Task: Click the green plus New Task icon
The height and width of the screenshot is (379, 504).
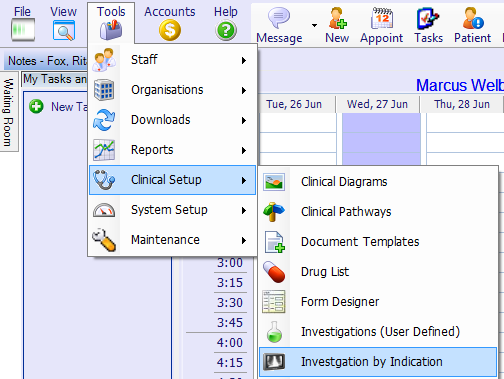Action: (36, 107)
